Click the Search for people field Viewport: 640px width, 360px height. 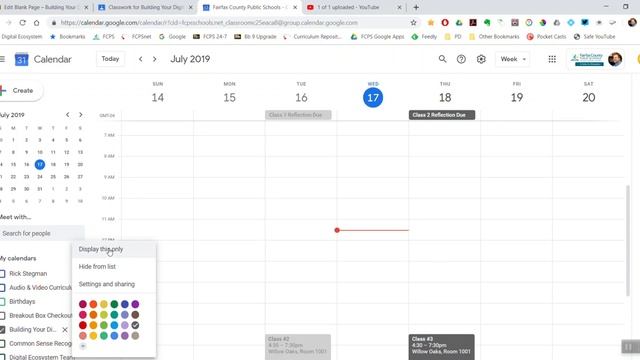tap(42, 233)
